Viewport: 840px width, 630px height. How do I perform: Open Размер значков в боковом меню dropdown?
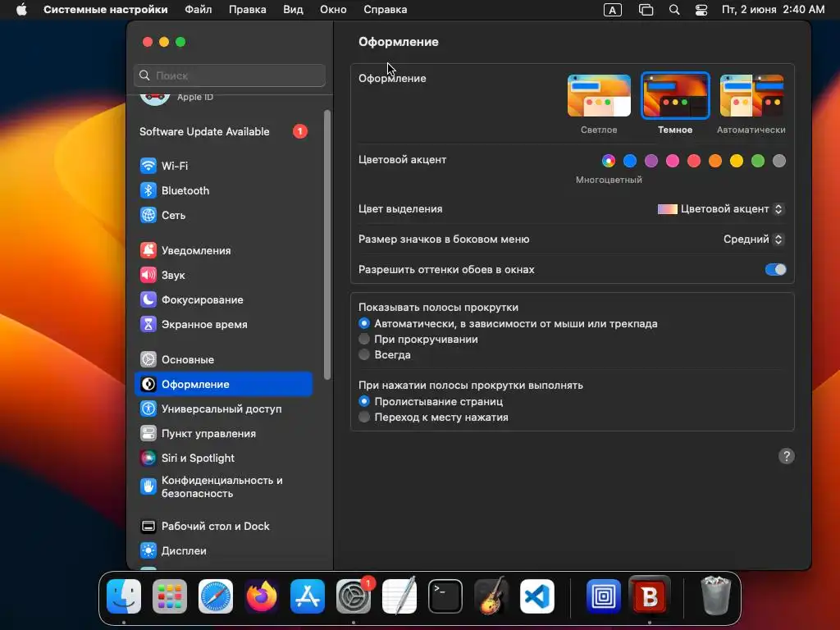[754, 240]
